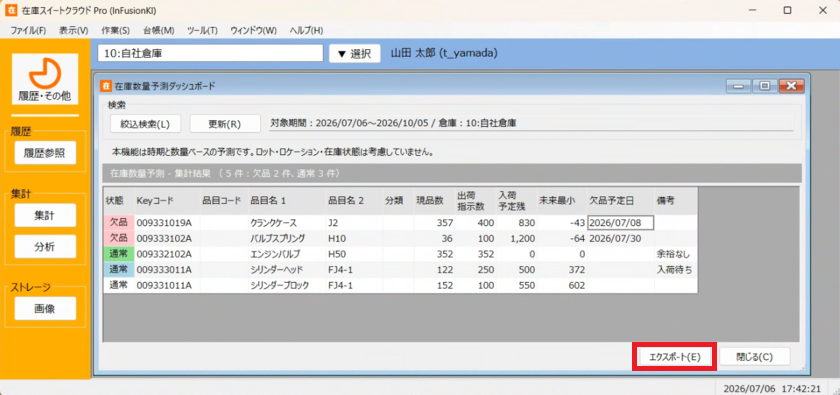The width and height of the screenshot is (840, 395).
Task: Click the 余裕なし remark cell
Action: tap(676, 254)
